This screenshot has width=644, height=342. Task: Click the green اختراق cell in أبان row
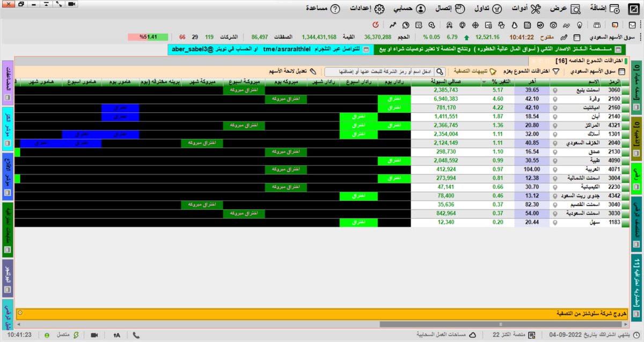[359, 117]
